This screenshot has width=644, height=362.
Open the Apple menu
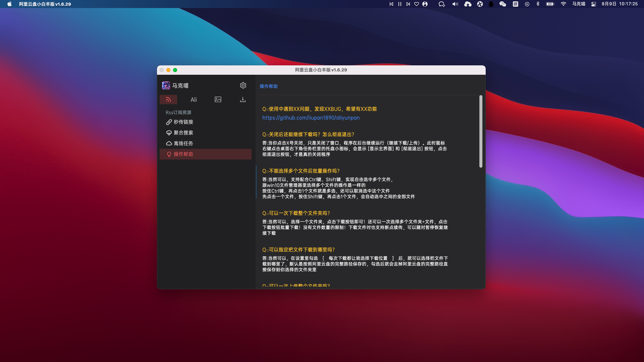pos(9,4)
